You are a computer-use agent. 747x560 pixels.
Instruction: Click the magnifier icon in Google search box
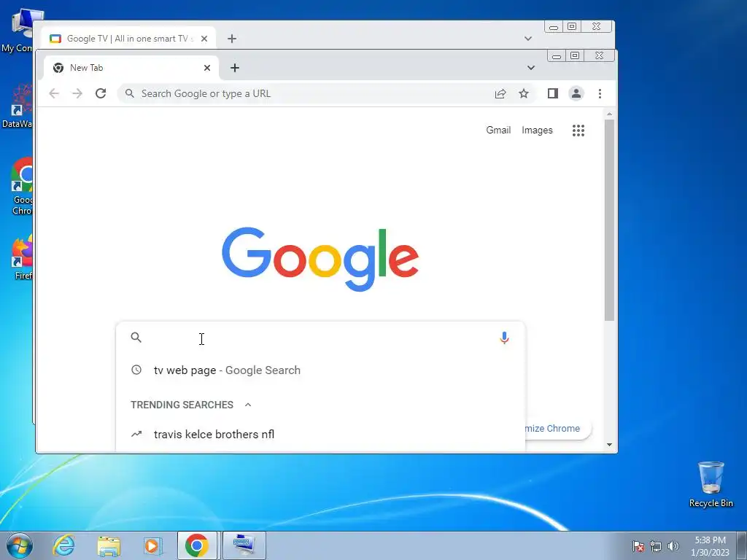136,338
